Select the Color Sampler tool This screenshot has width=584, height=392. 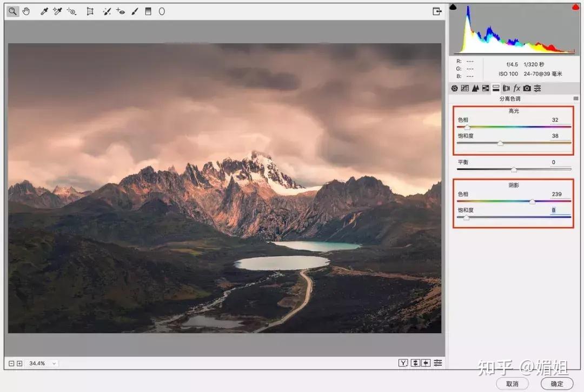(x=57, y=11)
